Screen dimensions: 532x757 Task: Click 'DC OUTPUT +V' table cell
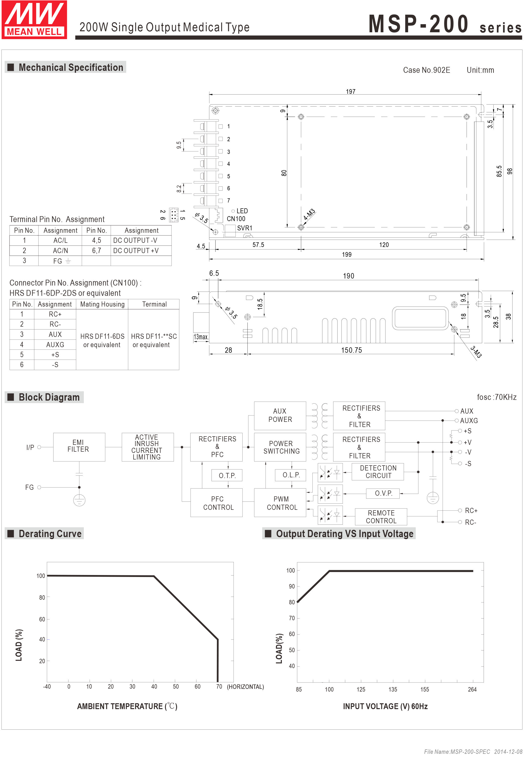(x=141, y=251)
